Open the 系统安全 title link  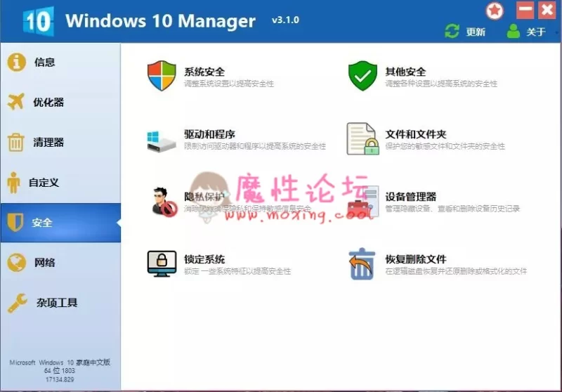click(204, 72)
